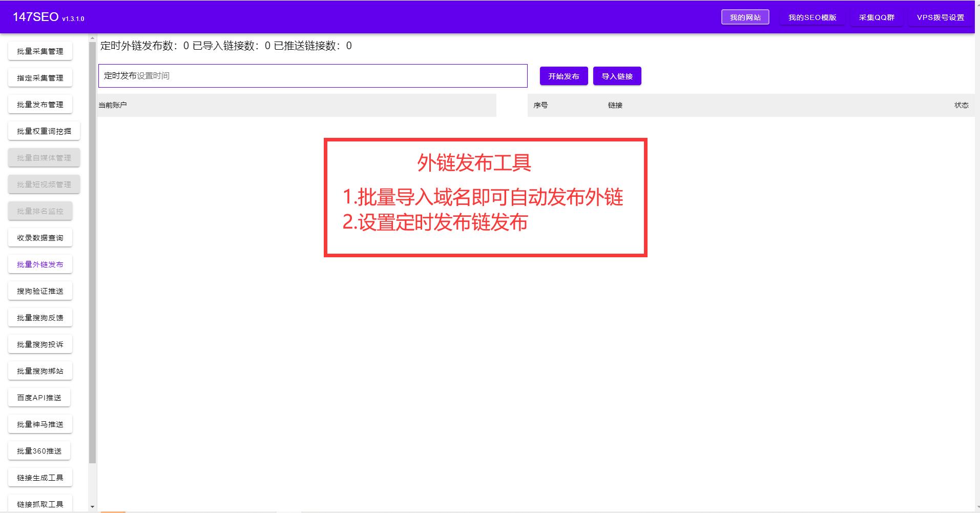Select 指定采集管理 from the sidebar
The image size is (980, 513).
[x=40, y=77]
